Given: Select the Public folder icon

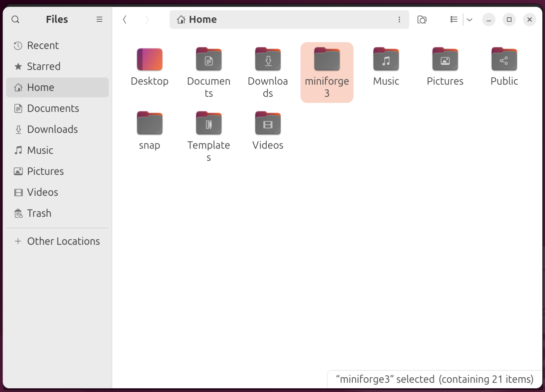Looking at the screenshot, I should pyautogui.click(x=504, y=59).
